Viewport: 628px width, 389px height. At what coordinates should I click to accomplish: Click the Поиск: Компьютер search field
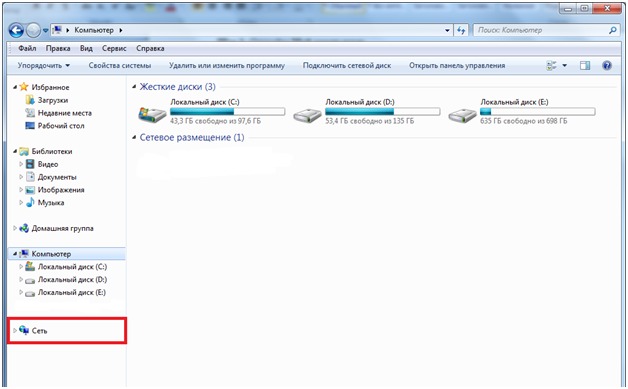click(x=542, y=30)
